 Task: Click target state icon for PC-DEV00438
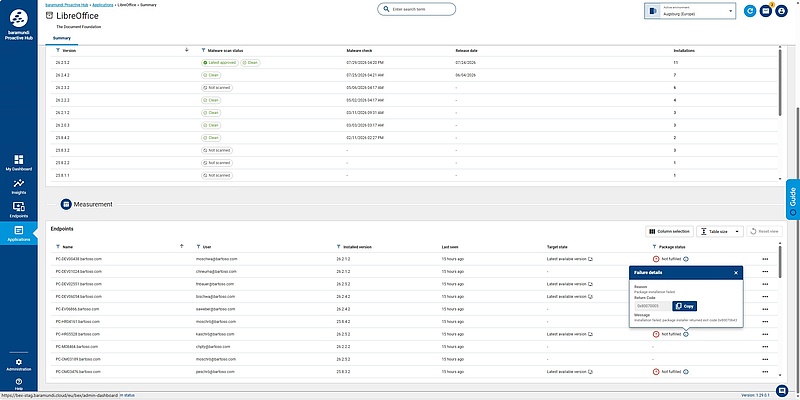click(590, 259)
